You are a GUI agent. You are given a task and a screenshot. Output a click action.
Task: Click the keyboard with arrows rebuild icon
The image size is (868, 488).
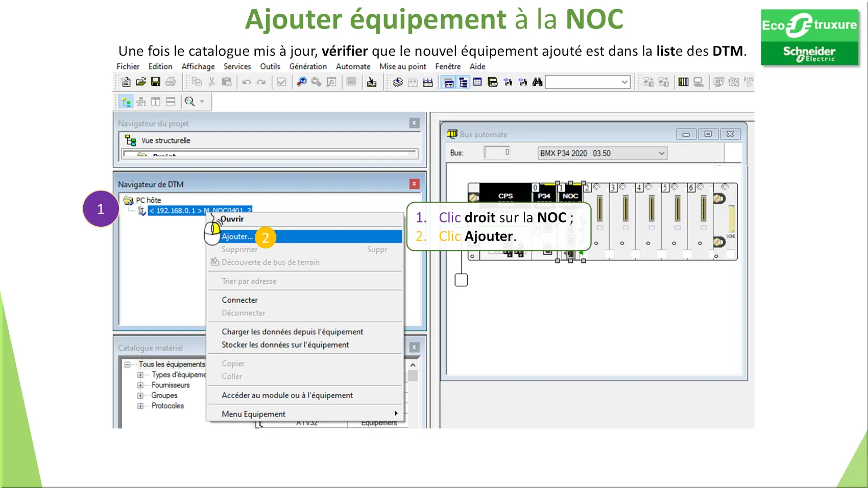click(x=428, y=82)
